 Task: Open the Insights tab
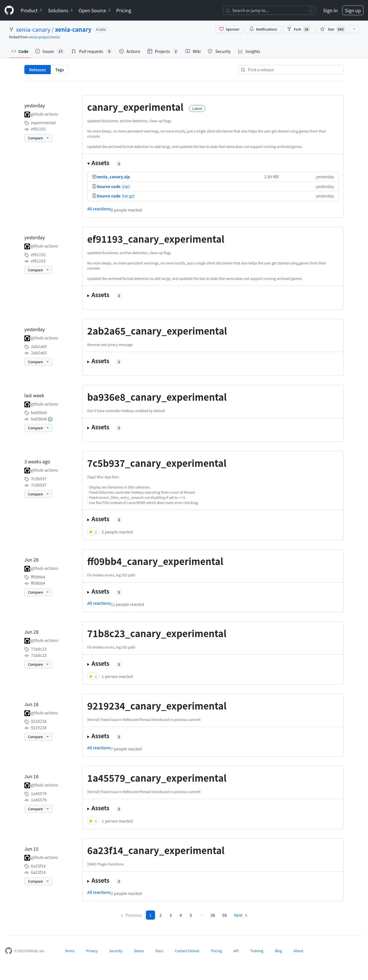tap(249, 51)
